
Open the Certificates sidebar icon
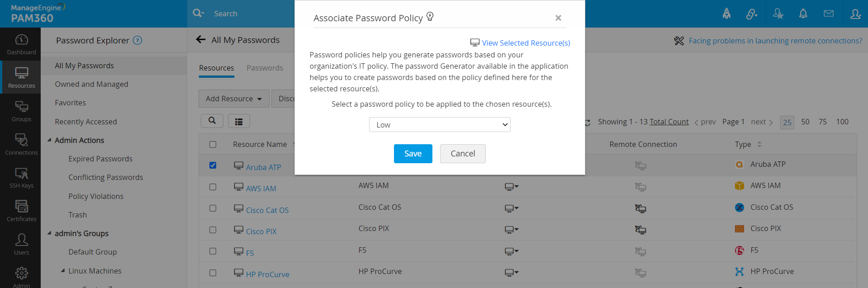pos(21,211)
